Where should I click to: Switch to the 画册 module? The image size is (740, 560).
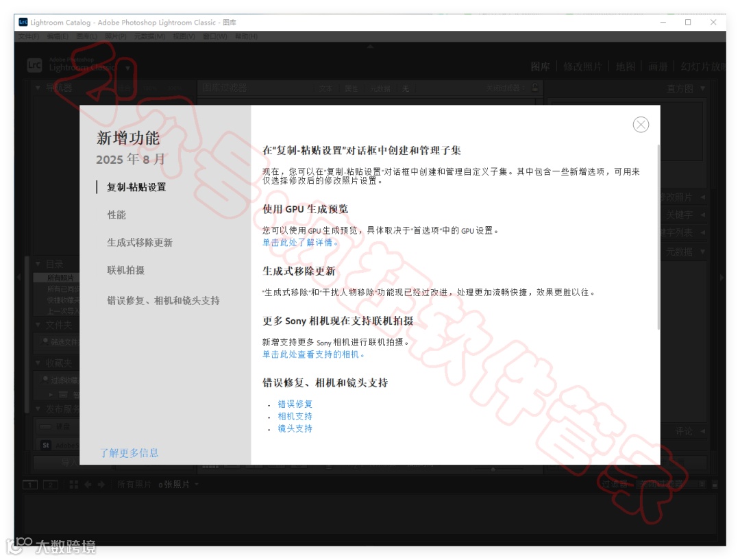tap(658, 66)
